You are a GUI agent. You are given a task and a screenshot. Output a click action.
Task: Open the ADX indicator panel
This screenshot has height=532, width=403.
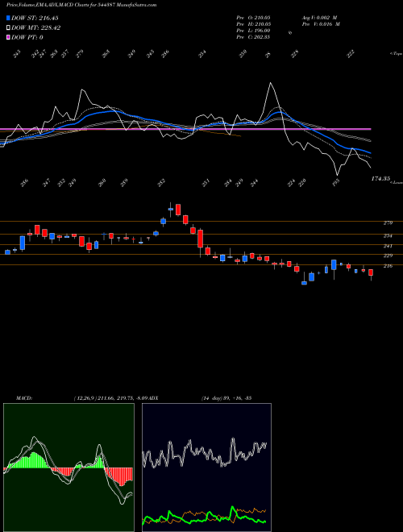206,468
